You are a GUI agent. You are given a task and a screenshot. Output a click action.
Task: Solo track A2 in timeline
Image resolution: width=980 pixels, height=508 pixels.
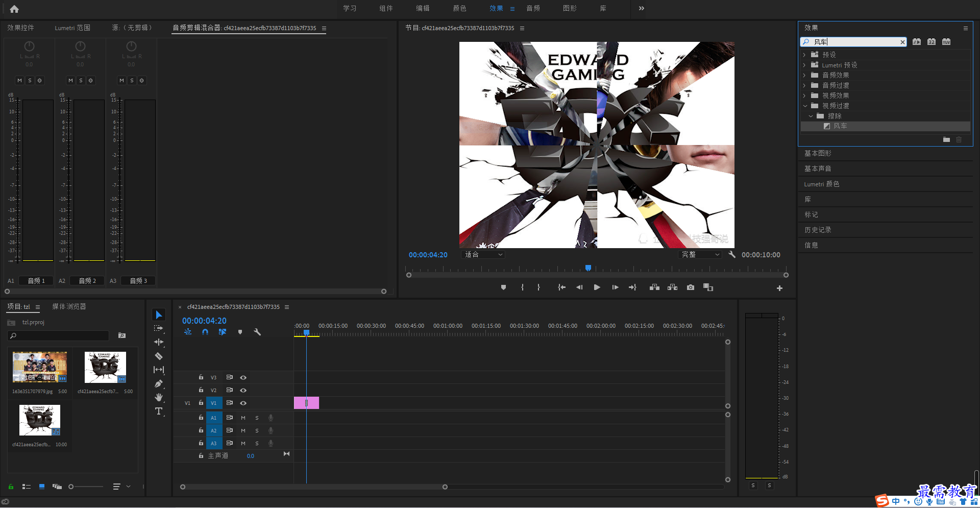[257, 430]
